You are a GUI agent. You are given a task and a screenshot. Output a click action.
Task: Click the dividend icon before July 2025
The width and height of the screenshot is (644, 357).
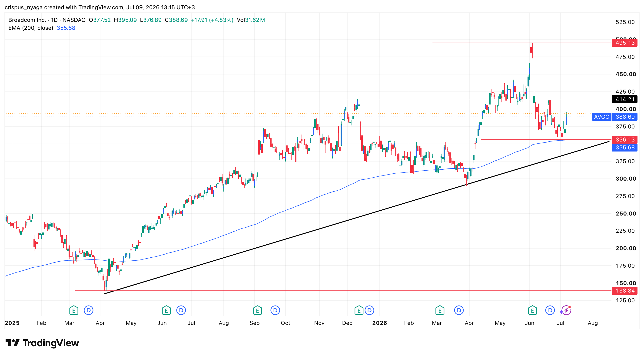[181, 310]
